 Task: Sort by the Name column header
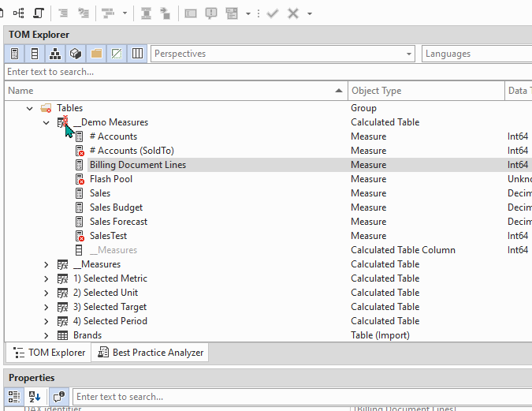176,91
